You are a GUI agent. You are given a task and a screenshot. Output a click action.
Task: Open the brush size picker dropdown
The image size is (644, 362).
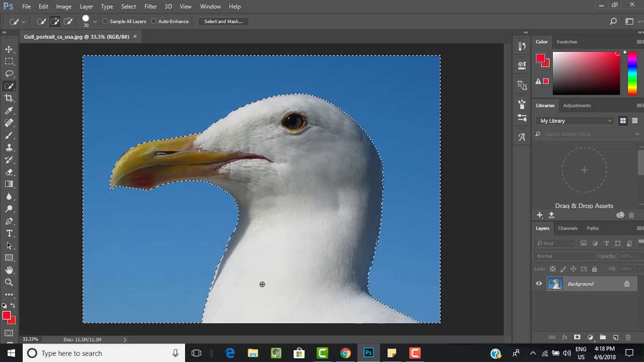pyautogui.click(x=95, y=22)
